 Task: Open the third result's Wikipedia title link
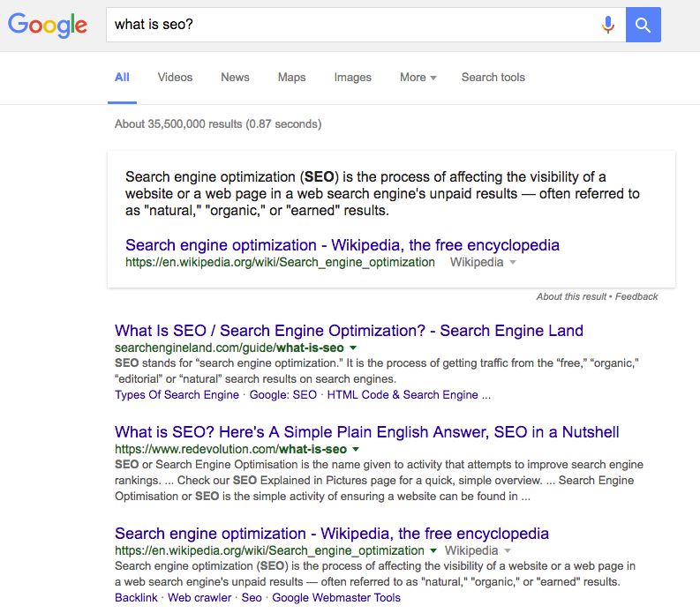point(332,533)
